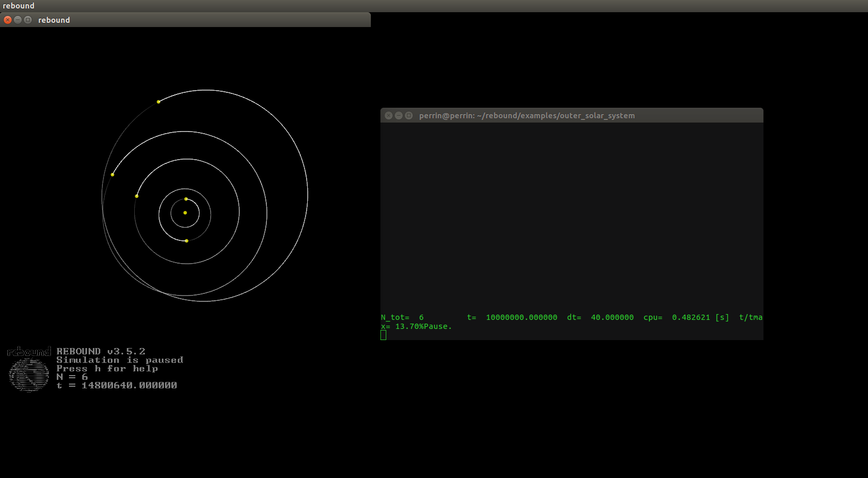Select the yellow planet dot on the outermost orbit
Image resolution: width=868 pixels, height=478 pixels.
coord(158,101)
